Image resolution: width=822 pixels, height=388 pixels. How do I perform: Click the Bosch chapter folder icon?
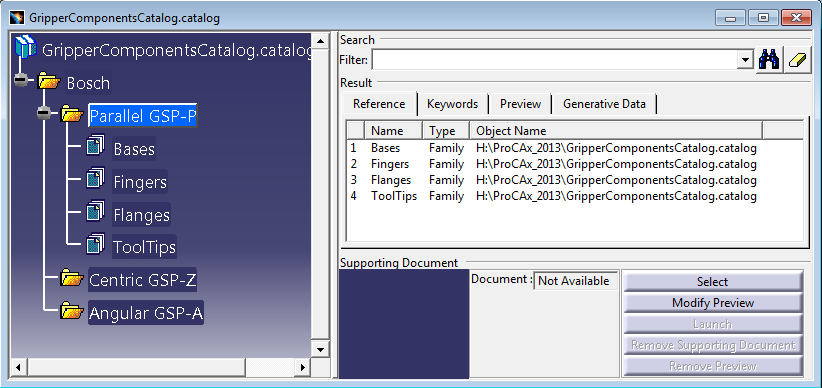click(x=49, y=82)
